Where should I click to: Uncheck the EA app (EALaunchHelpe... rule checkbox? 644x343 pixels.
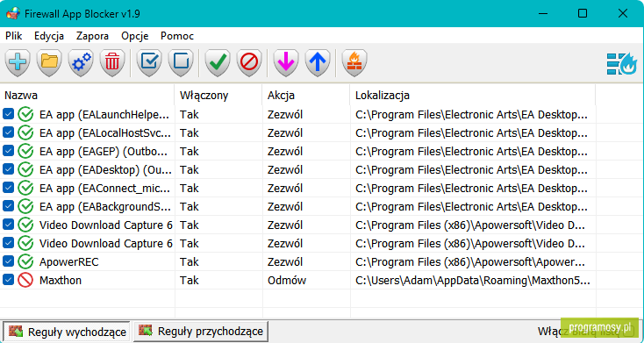pos(8,114)
